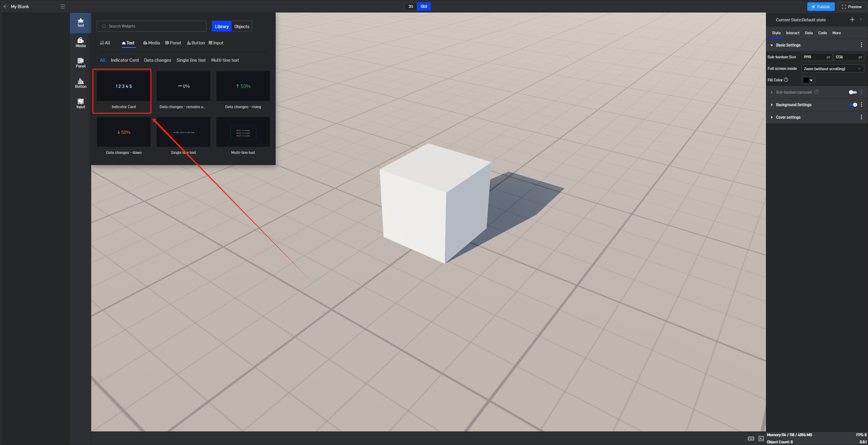Expand the Cover settings section
This screenshot has height=445, width=868.
coord(772,117)
